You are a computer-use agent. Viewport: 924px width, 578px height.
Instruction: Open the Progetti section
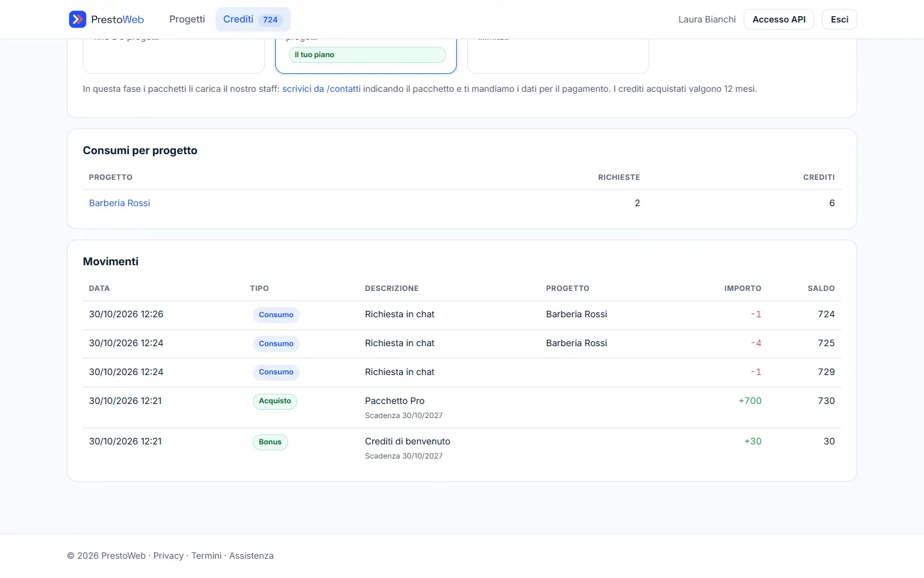[x=187, y=19]
